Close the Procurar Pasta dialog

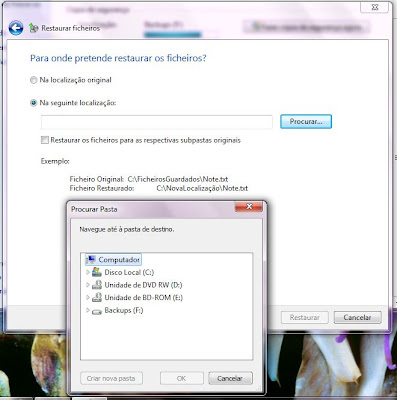[x=249, y=207]
